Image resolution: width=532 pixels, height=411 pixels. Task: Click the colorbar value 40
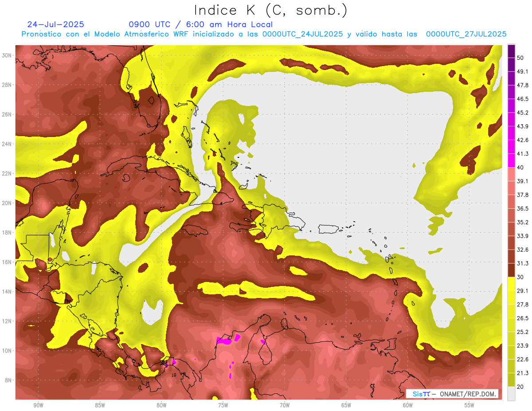tap(521, 167)
